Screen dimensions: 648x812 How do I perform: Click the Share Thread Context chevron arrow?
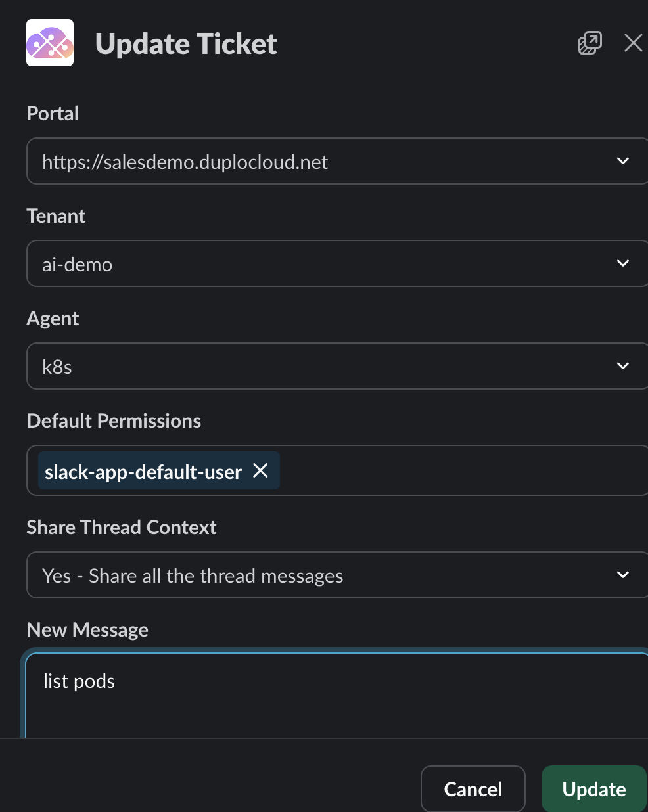623,575
